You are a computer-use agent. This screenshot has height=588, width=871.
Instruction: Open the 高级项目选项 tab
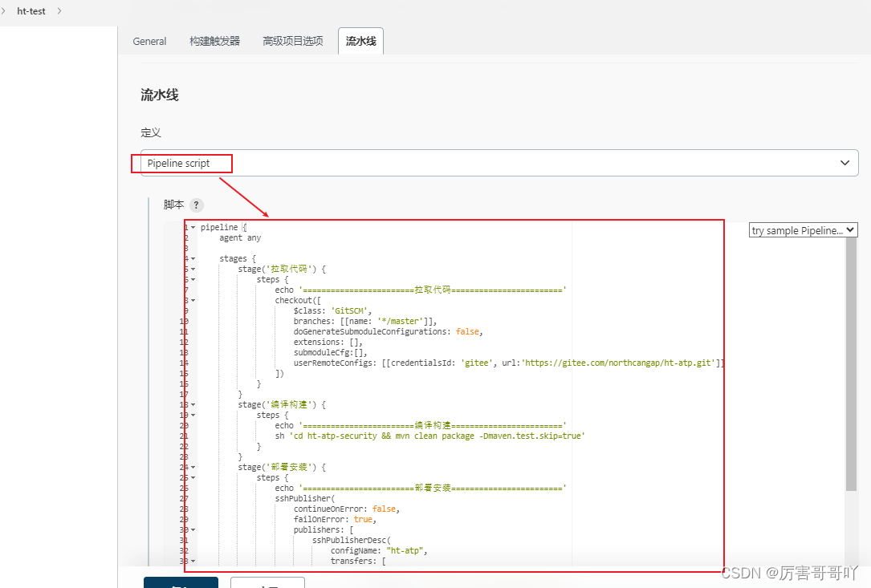pos(292,40)
